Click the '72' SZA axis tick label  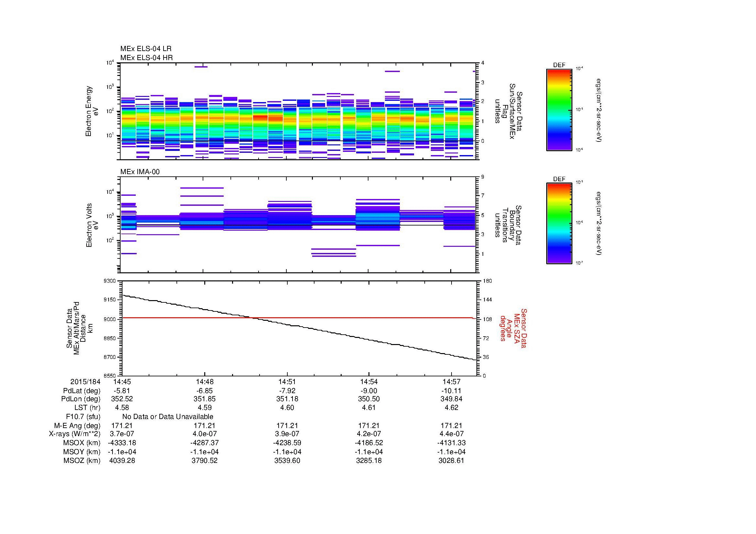tap(486, 338)
